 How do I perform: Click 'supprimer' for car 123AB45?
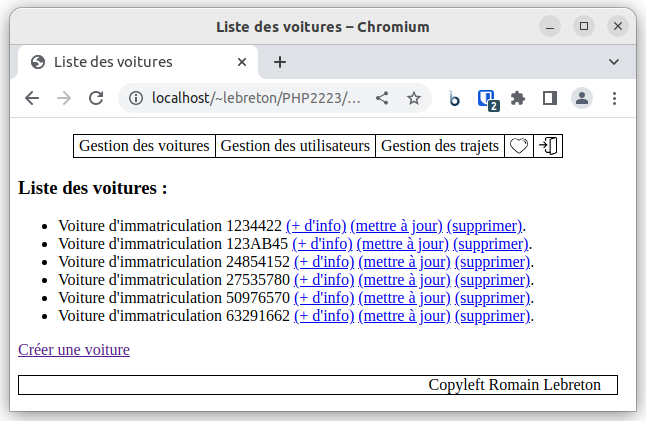491,244
